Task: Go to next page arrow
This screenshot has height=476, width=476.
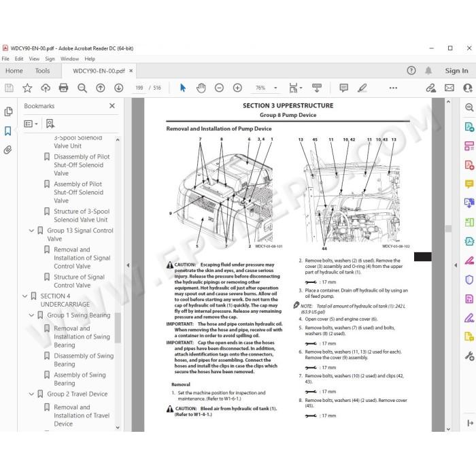Action: click(119, 88)
